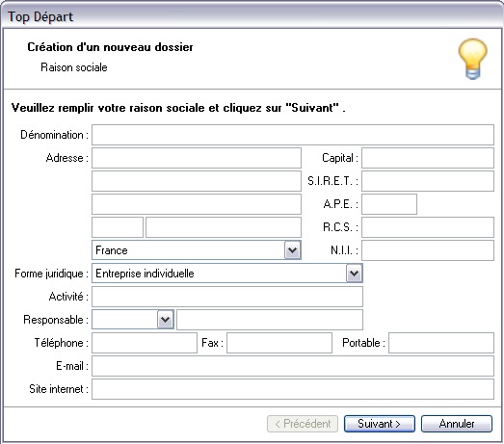Focus the Fax number field
This screenshot has height=444, width=504.
279,343
